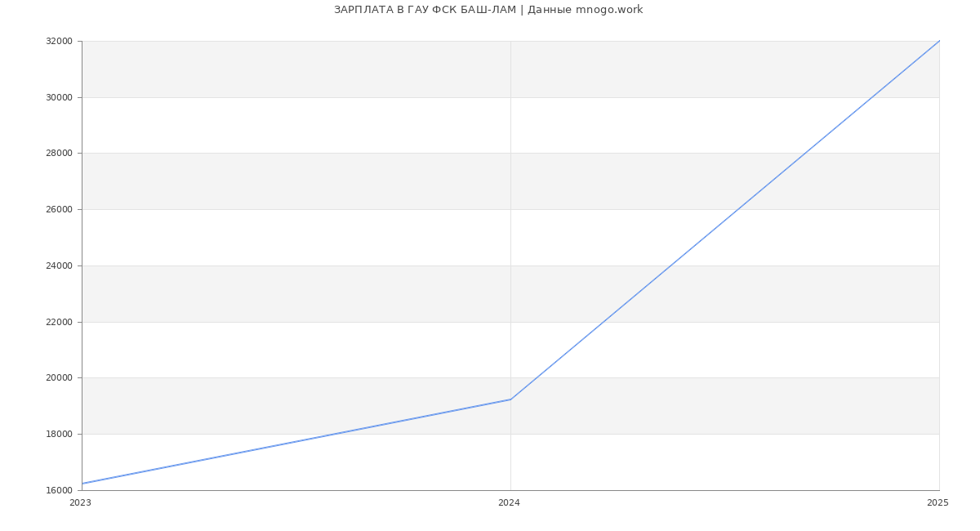The width and height of the screenshot is (980, 531).
Task: Click the 2023 x-axis label
Action: click(80, 503)
